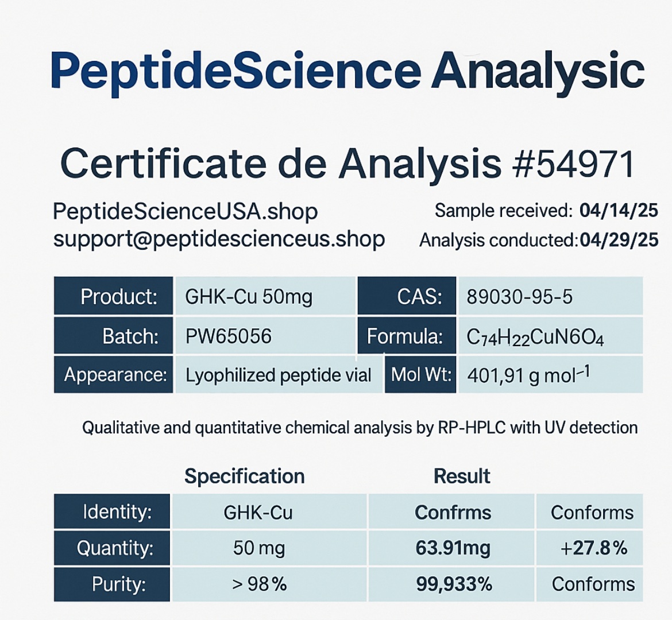
Task: Select the Certificate de Analysis #54971 heading
Action: [x=347, y=164]
